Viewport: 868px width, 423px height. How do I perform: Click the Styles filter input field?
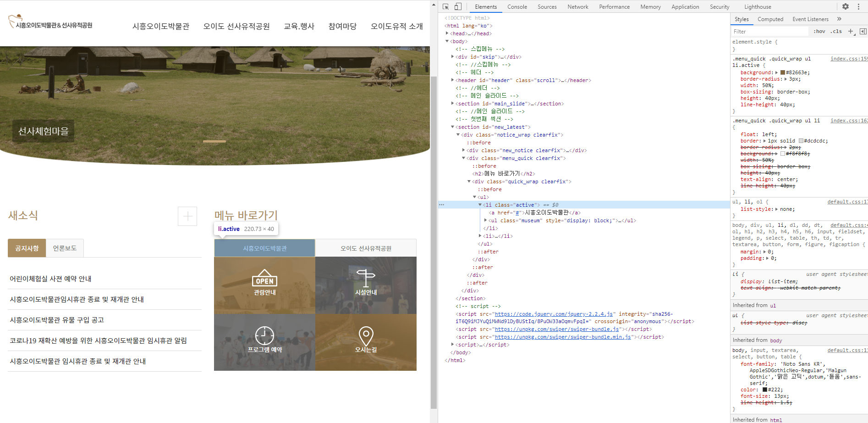click(x=770, y=31)
